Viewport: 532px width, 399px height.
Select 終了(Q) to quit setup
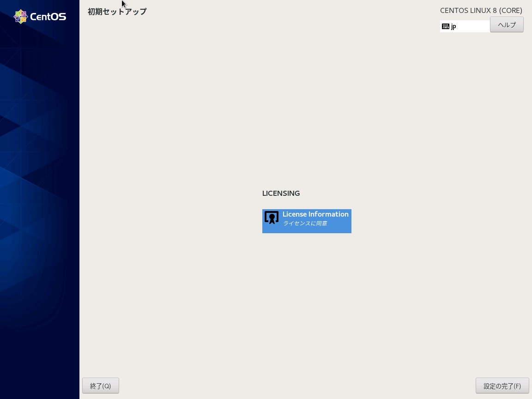click(101, 386)
